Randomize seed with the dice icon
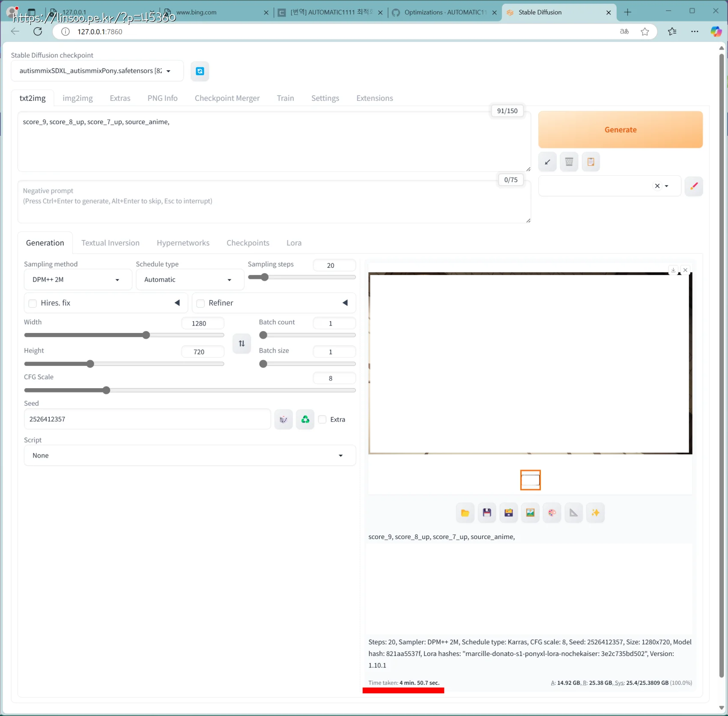 pyautogui.click(x=283, y=419)
